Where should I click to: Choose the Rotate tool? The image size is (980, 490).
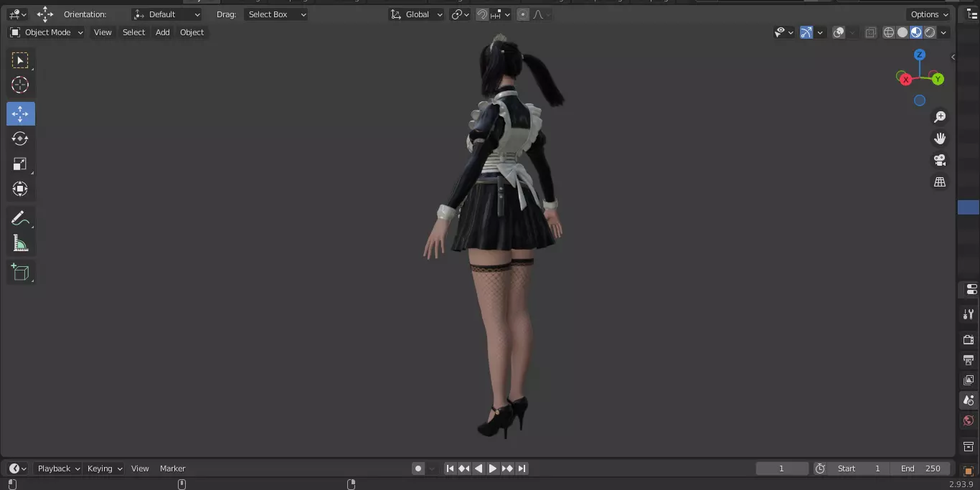(20, 138)
